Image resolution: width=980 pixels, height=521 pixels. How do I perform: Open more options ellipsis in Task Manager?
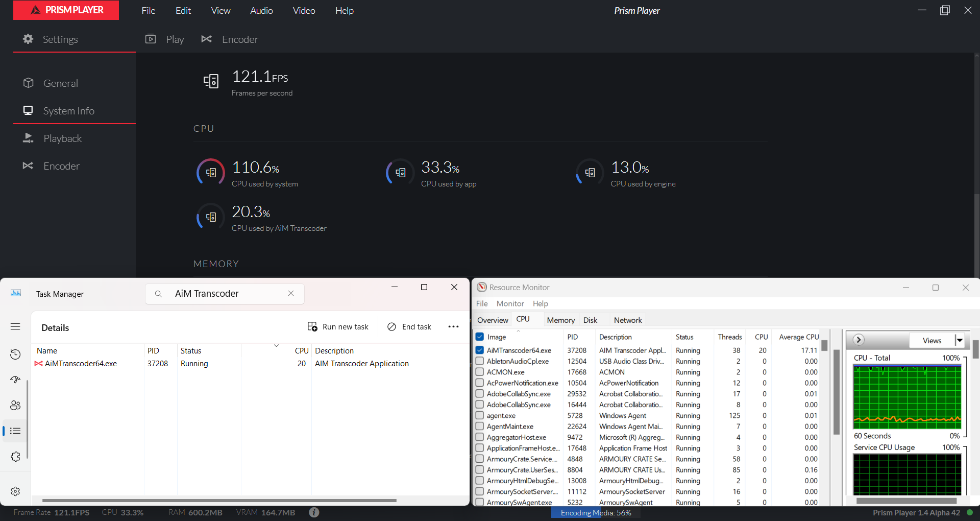(453, 326)
